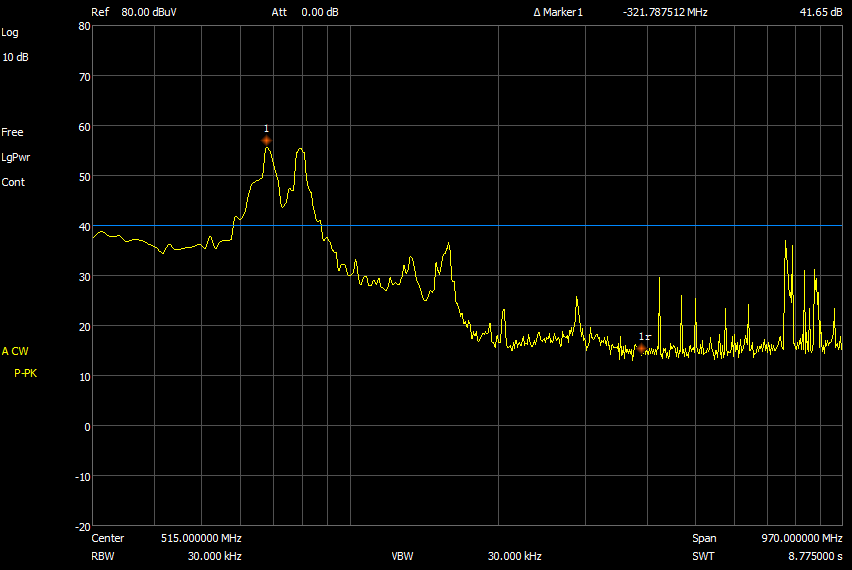The width and height of the screenshot is (852, 570).
Task: Click the Span 970.000000 MHz value
Action: click(801, 538)
